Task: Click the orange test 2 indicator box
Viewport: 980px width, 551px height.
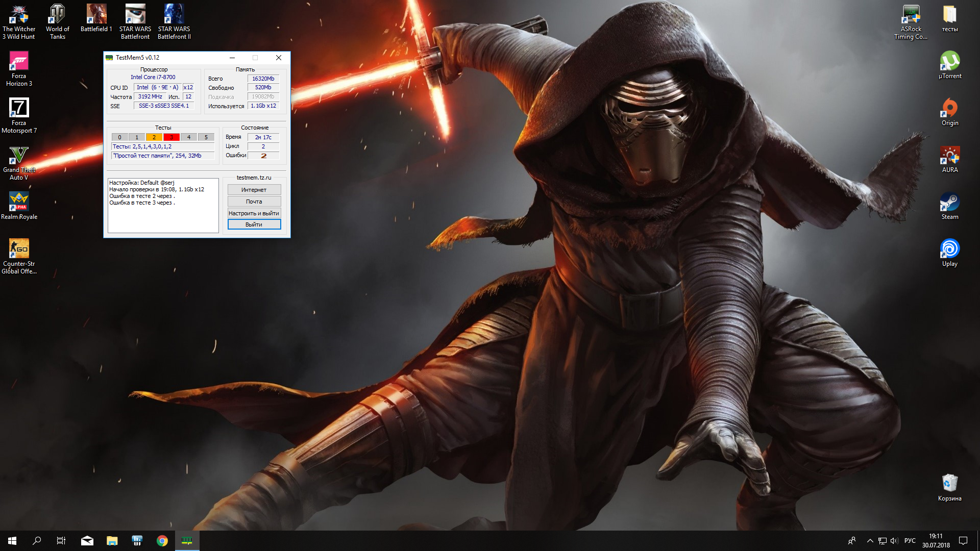Action: tap(154, 137)
